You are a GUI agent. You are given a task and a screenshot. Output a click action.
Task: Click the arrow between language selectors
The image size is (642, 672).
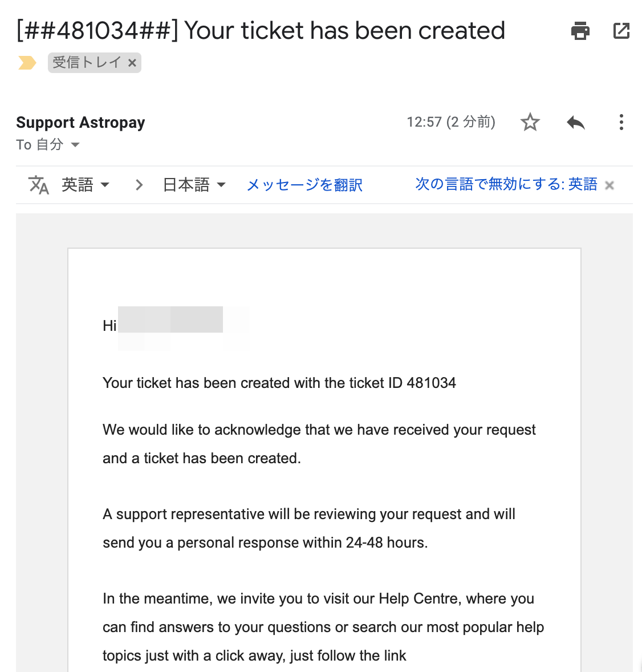[x=139, y=185]
